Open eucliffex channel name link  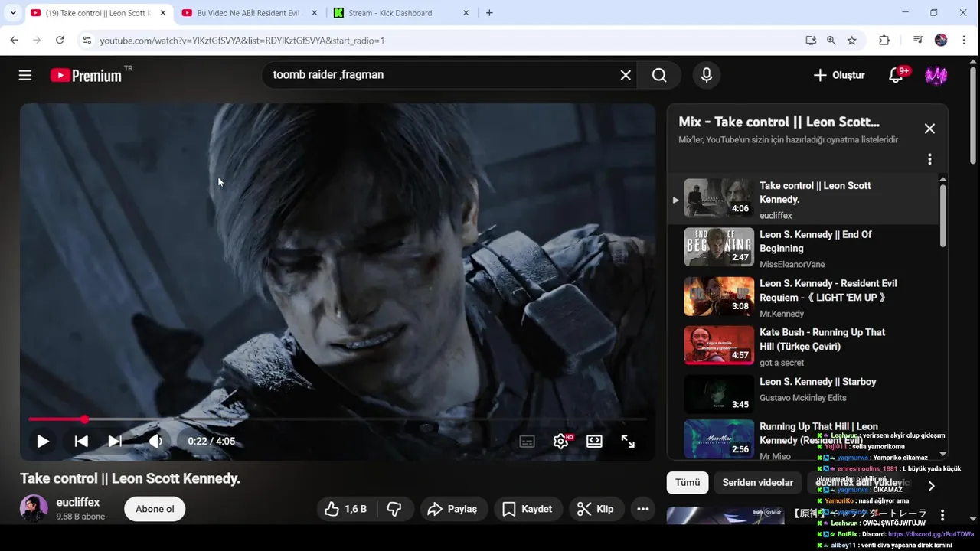pos(78,503)
